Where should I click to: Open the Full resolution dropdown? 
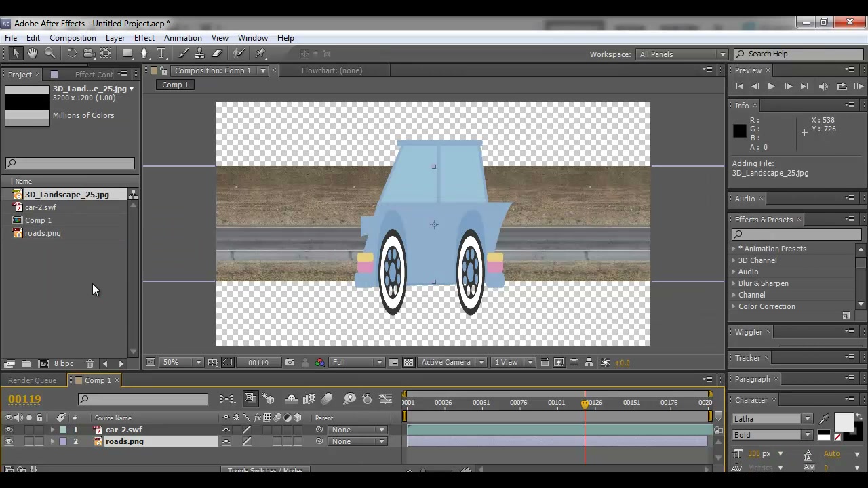[x=357, y=363]
